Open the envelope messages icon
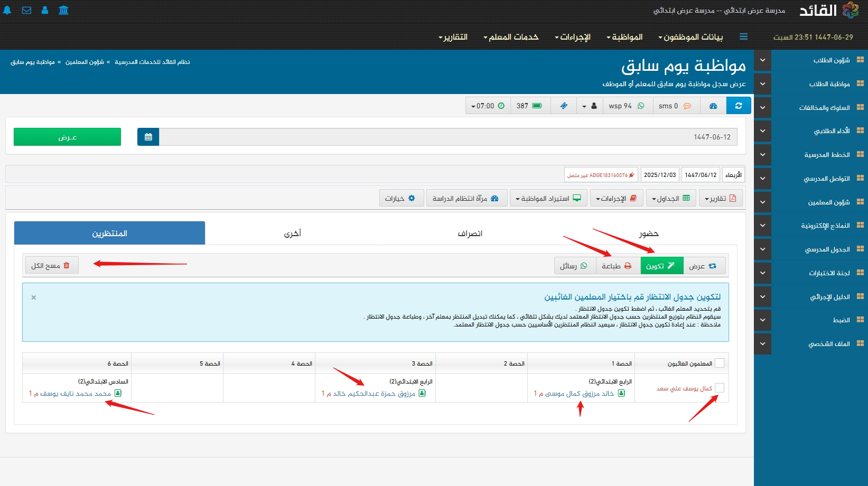The height and width of the screenshot is (486, 868). [26, 10]
